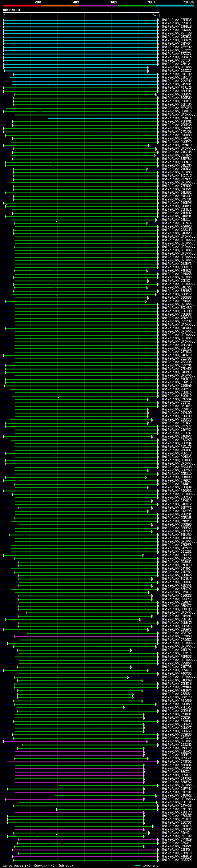Select the UniRef100_B7ZX71 label
The height and width of the screenshot is (868, 197).
point(177,54)
